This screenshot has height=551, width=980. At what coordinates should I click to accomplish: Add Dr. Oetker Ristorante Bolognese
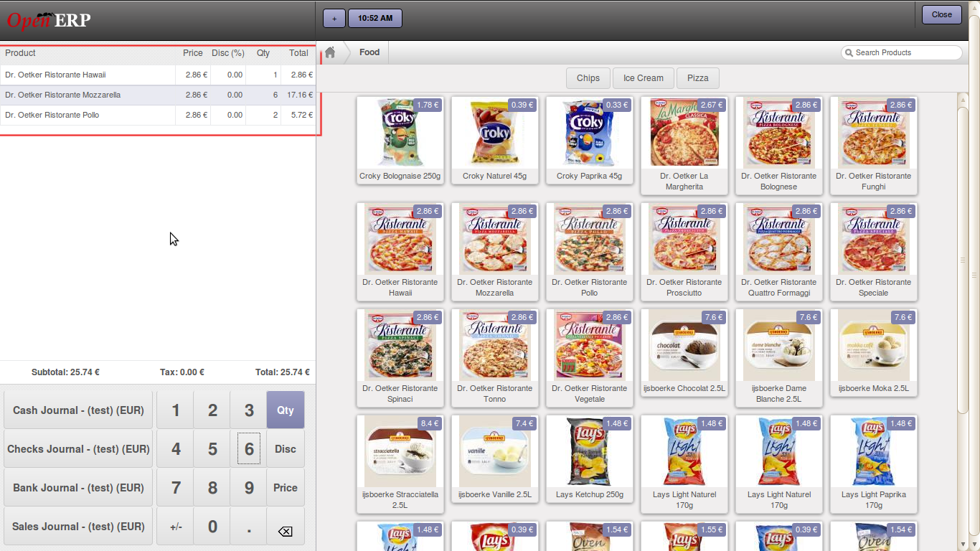(779, 146)
